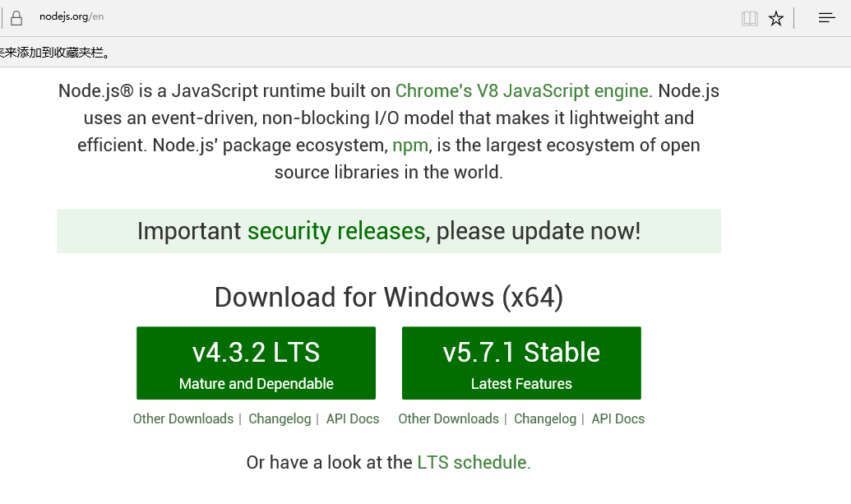Click the site security lock icon

tap(16, 18)
